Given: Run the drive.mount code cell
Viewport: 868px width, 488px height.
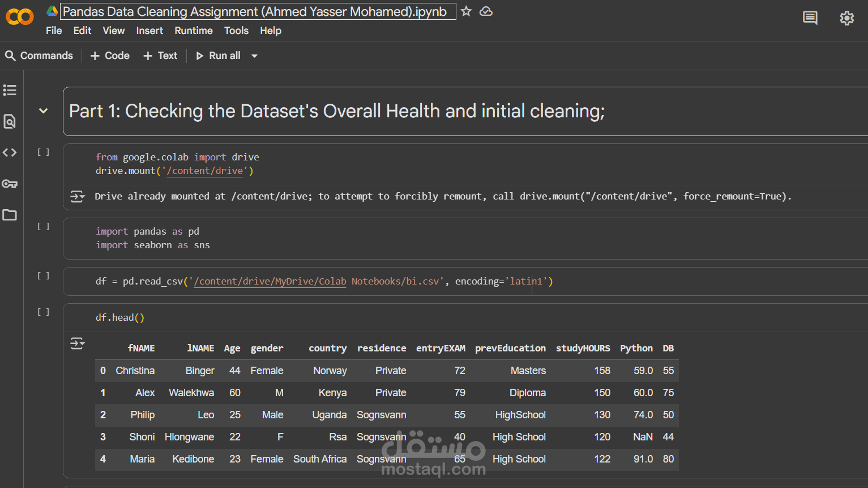Looking at the screenshot, I should pos(44,152).
